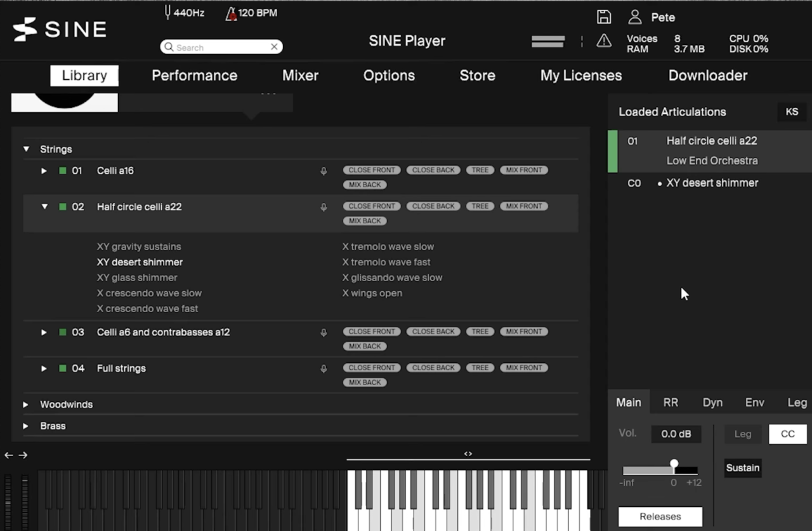The height and width of the screenshot is (531, 812).
Task: Click the Releases button
Action: (660, 516)
